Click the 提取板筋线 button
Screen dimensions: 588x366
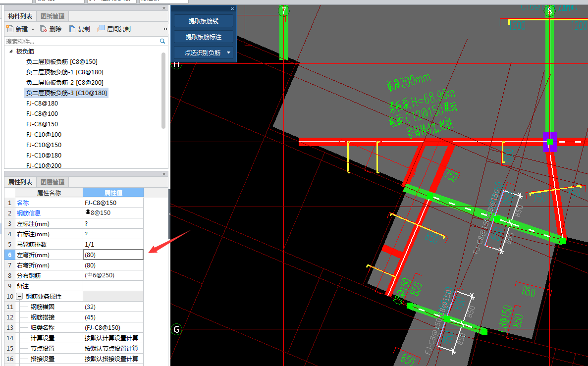pos(203,21)
